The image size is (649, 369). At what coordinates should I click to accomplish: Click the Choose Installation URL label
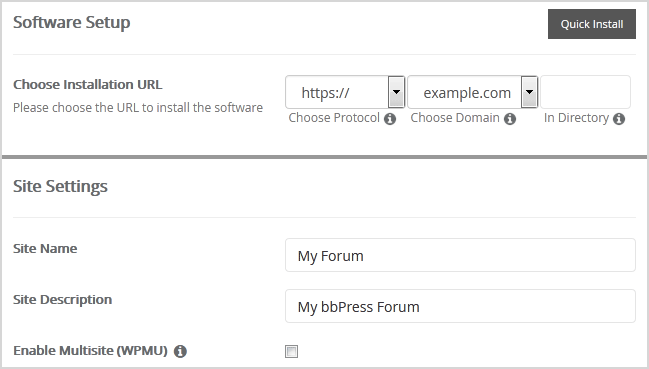point(88,84)
